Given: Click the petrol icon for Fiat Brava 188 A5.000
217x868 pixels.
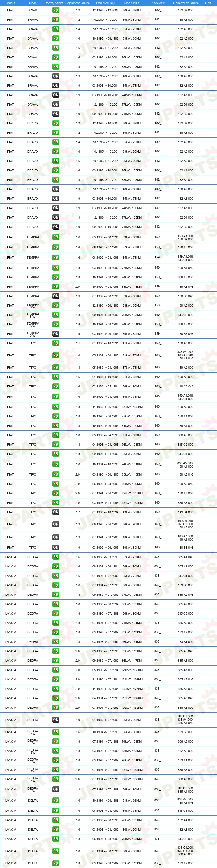Looking at the screenshot, I should 56,20.
